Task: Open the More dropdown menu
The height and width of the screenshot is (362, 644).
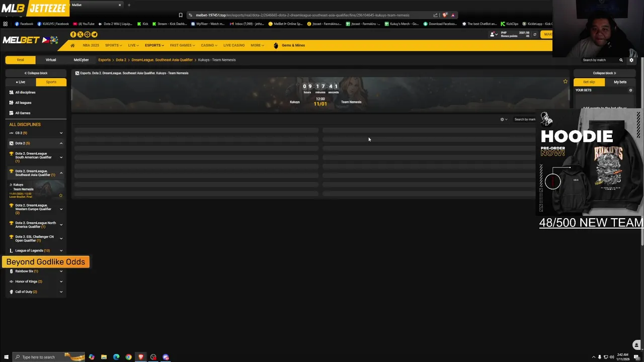Action: coord(257,45)
